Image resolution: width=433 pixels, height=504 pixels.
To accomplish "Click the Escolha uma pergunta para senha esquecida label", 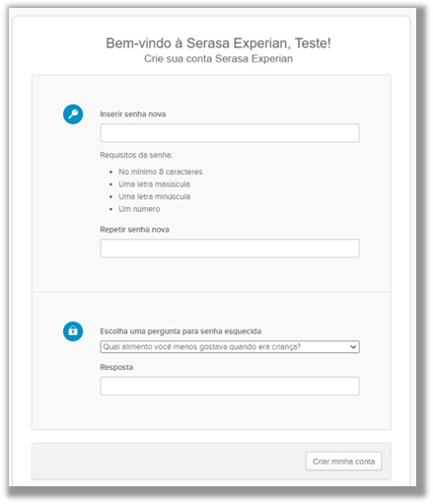I will click(x=180, y=331).
